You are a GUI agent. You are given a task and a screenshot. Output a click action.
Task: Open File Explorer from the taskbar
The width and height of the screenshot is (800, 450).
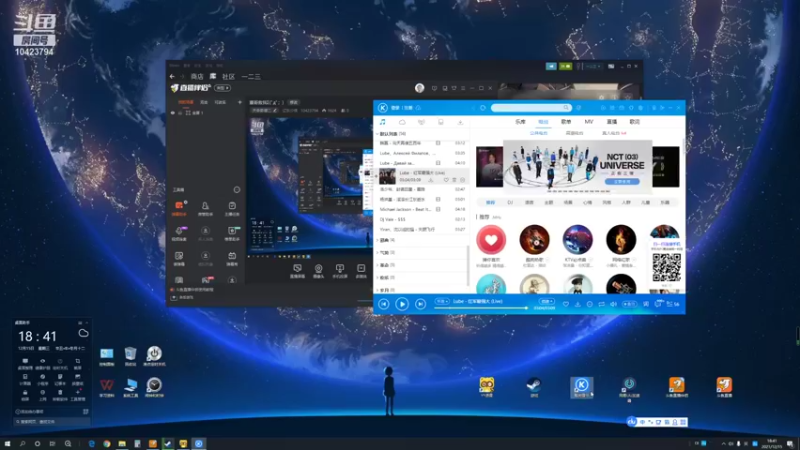(x=122, y=444)
